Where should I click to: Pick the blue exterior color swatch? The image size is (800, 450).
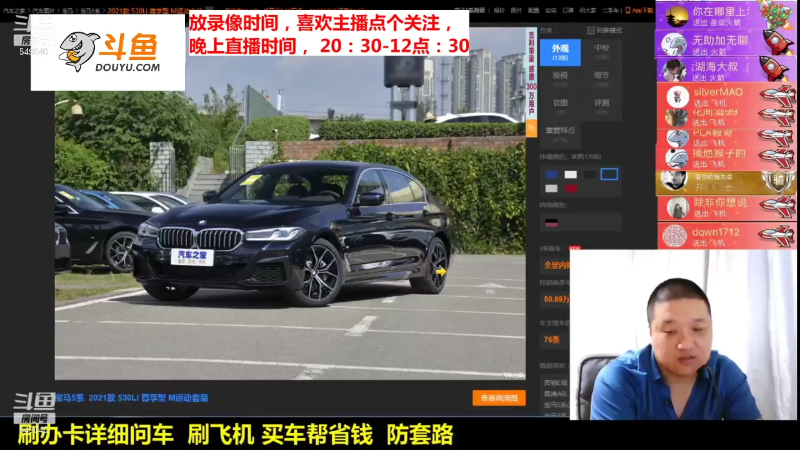coord(552,174)
